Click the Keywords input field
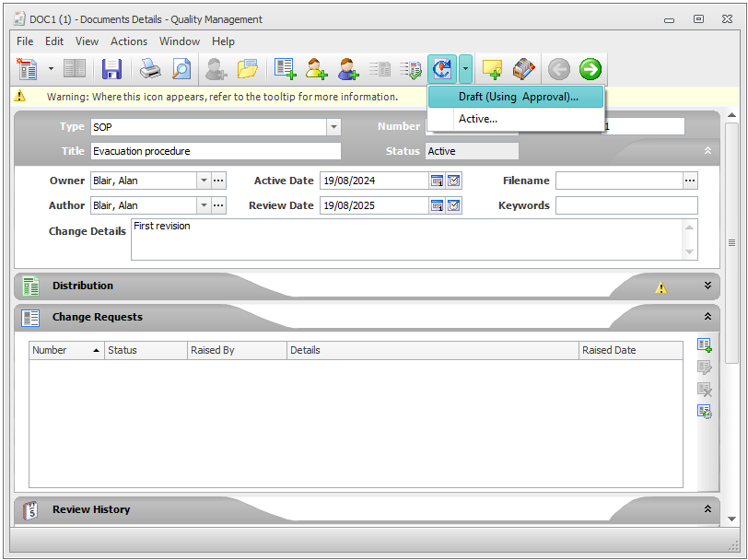The image size is (748, 560). (626, 205)
